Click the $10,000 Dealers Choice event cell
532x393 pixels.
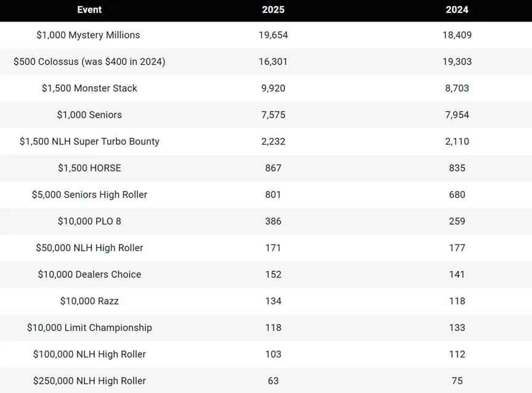pos(89,274)
